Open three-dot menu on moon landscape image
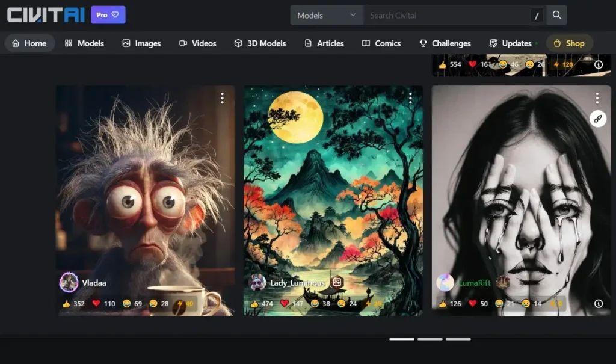 pyautogui.click(x=410, y=98)
